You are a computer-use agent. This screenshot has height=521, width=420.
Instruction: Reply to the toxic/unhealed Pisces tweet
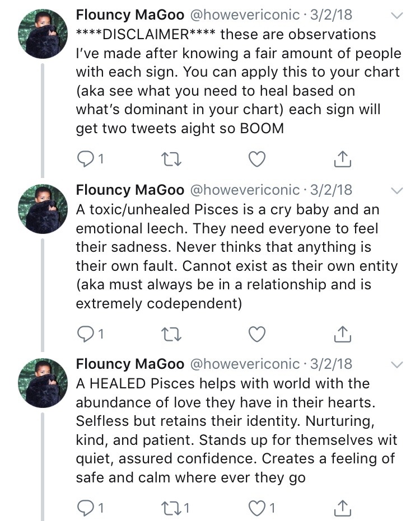[85, 334]
